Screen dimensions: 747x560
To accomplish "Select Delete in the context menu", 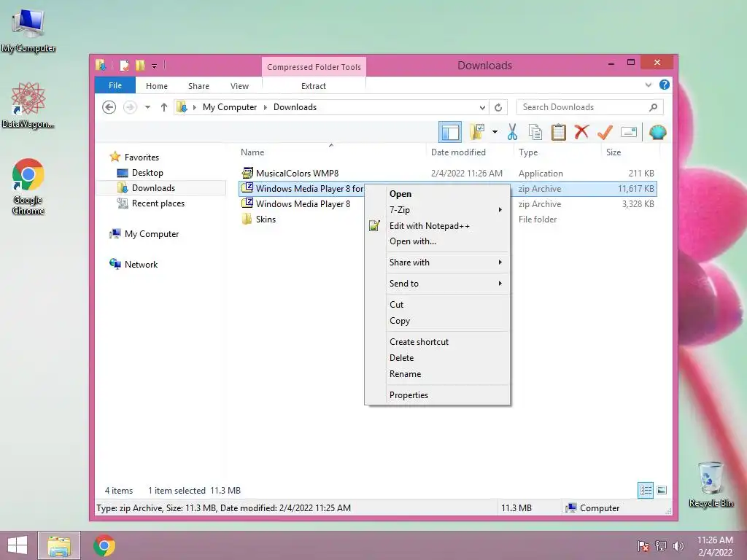I will click(x=438, y=357).
